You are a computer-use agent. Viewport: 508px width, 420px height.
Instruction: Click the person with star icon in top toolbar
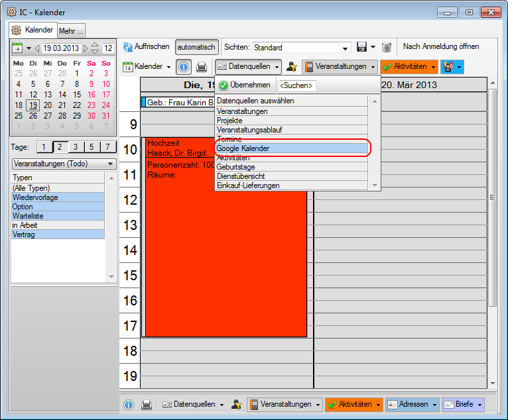[292, 67]
